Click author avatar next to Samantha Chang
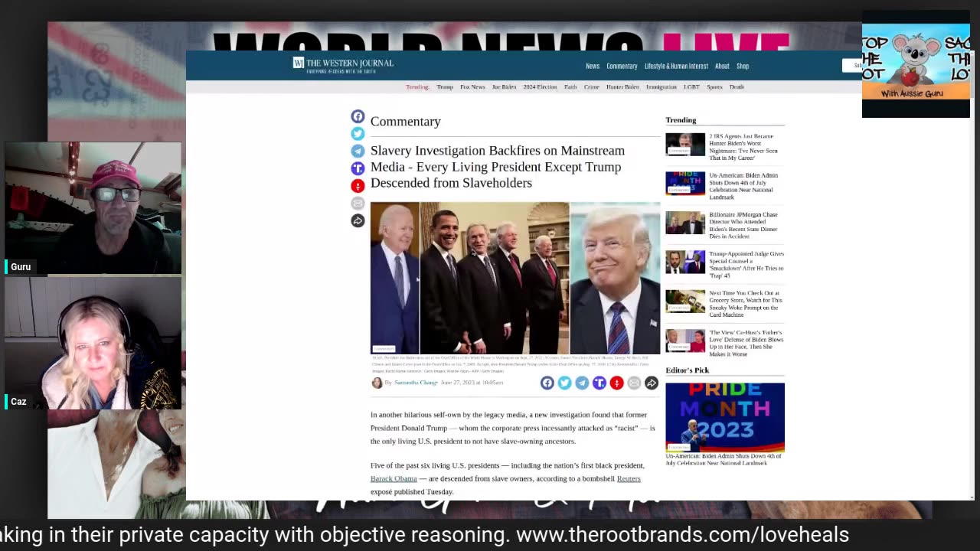 coord(377,383)
